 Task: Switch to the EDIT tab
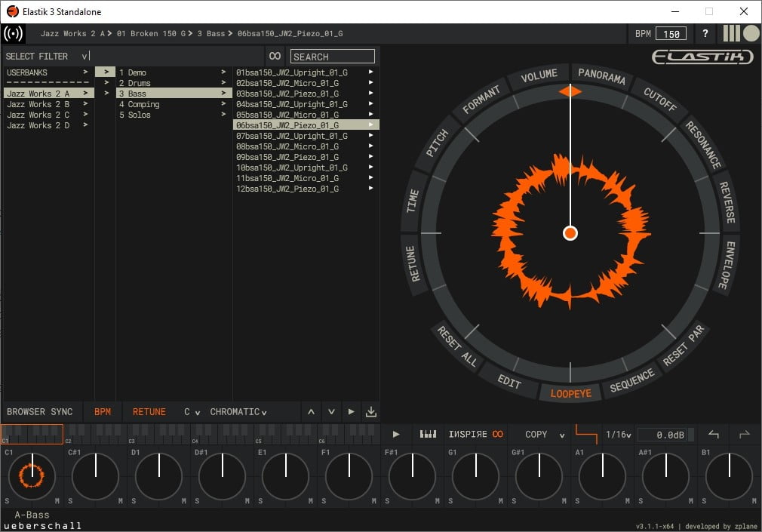pos(509,382)
